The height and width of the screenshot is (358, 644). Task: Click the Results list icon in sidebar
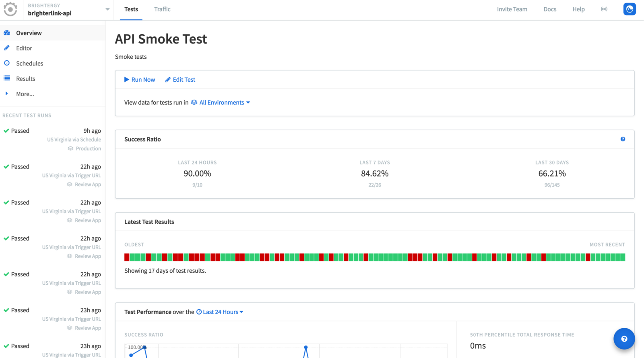[x=7, y=78]
